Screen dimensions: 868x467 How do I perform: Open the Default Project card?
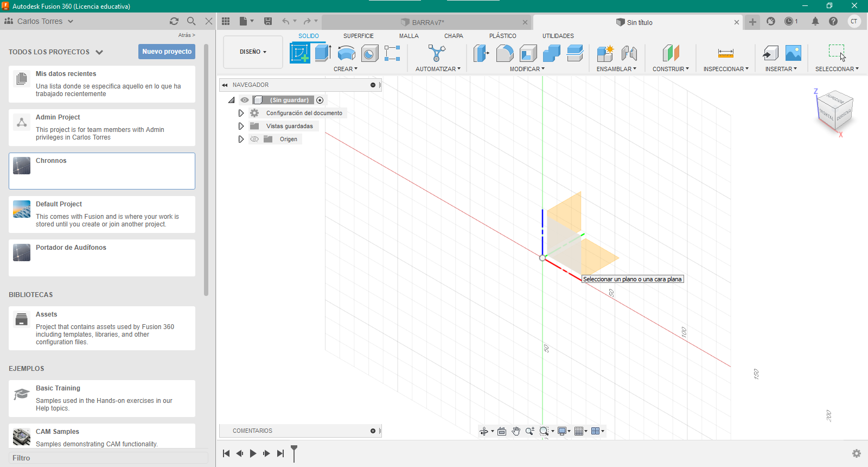pyautogui.click(x=102, y=214)
